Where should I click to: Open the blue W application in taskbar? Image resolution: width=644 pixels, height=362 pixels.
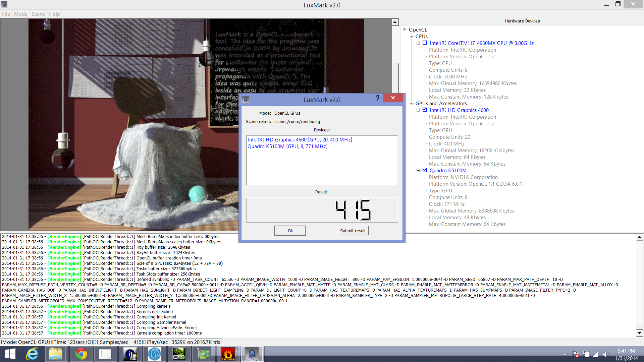click(x=154, y=354)
